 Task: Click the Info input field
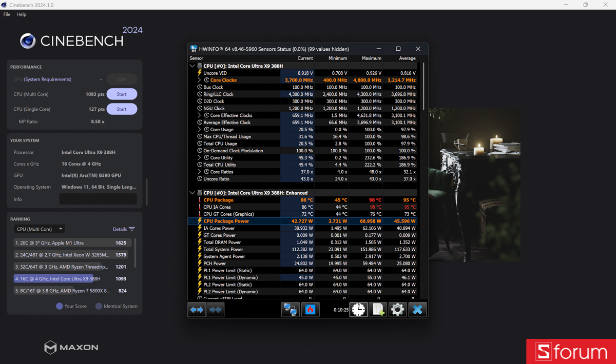[98, 199]
